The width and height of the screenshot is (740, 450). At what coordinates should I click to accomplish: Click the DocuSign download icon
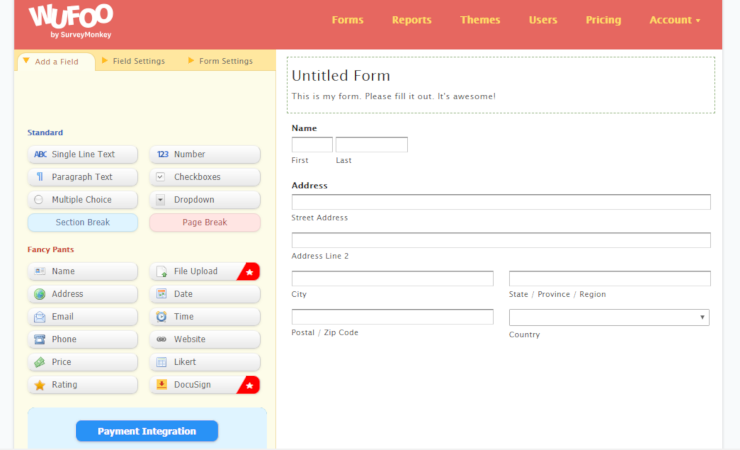[161, 384]
